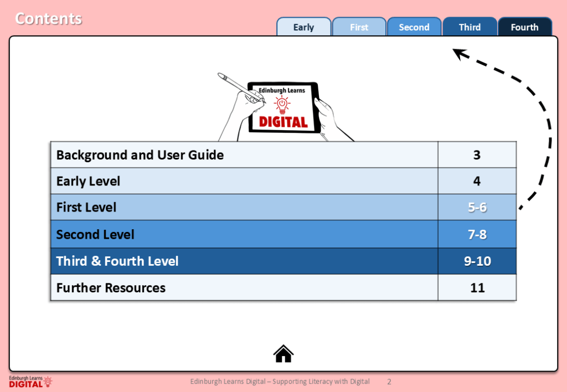Click page number 11 cell
Viewport: 567px width, 392px height.
(477, 288)
